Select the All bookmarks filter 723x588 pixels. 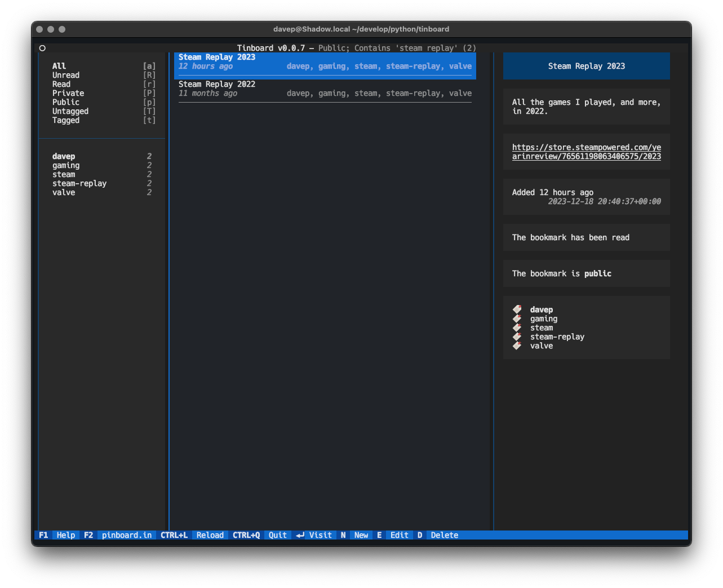[x=59, y=66]
